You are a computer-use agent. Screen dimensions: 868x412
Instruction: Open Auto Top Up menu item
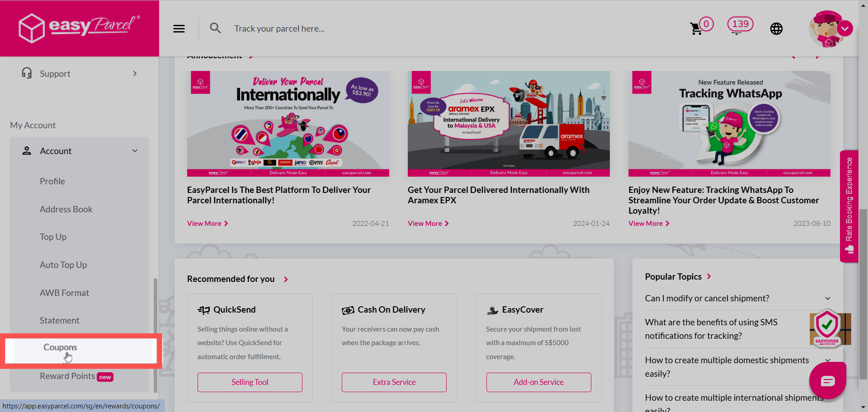point(63,265)
